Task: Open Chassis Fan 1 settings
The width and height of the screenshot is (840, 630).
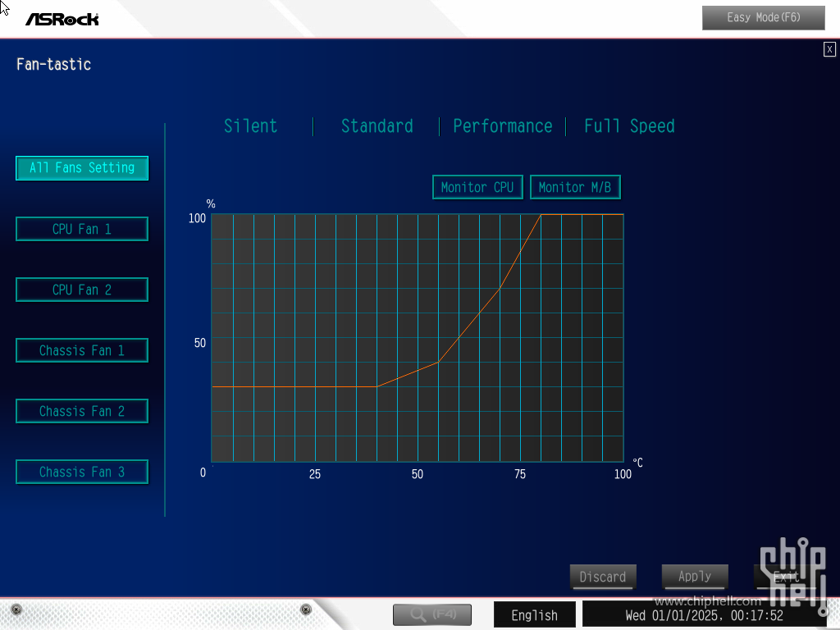Action: point(82,350)
